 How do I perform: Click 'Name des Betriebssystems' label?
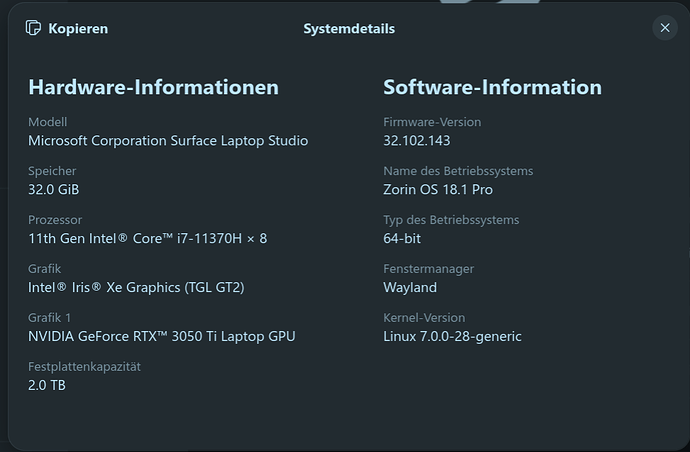pos(458,171)
